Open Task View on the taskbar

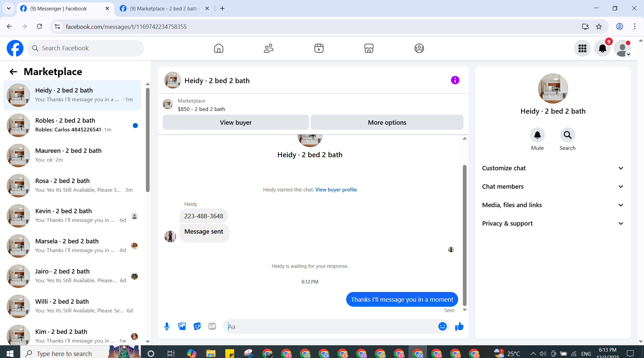[x=171, y=353]
